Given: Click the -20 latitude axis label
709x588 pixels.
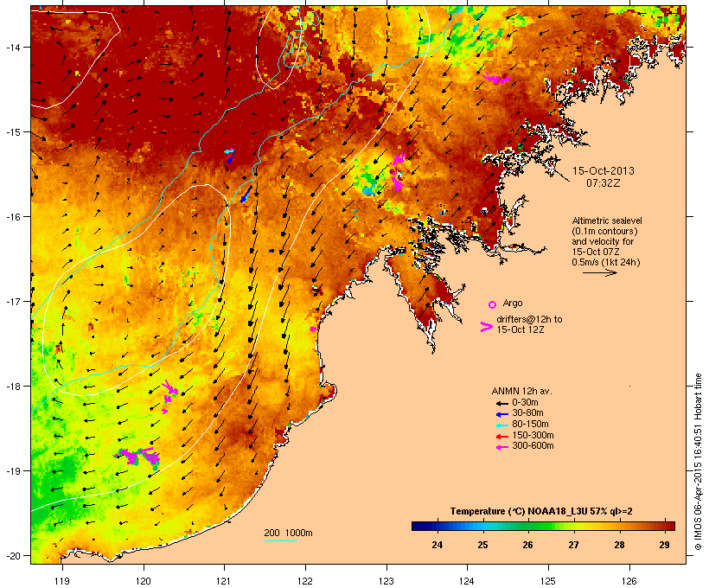Looking at the screenshot, I should coord(12,556).
